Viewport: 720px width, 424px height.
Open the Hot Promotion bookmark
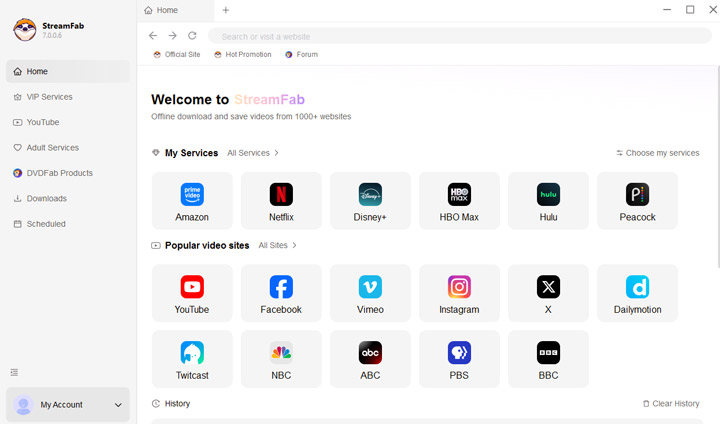pos(242,54)
